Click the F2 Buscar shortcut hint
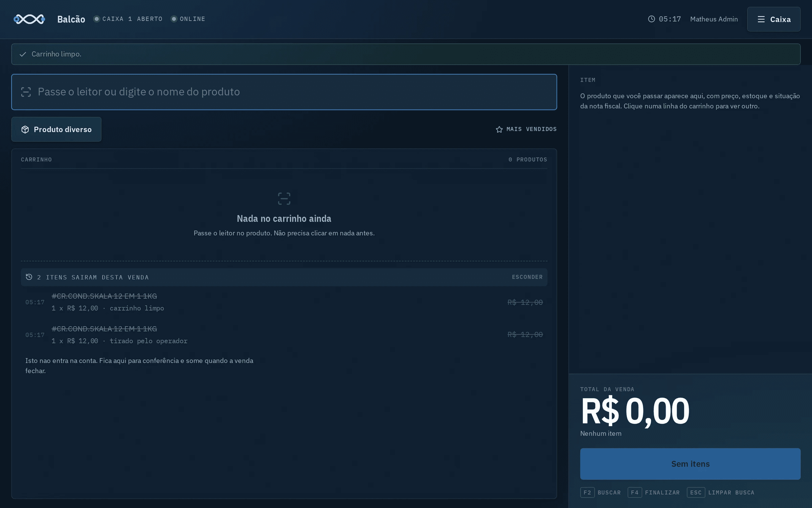This screenshot has width=812, height=508. (x=601, y=492)
